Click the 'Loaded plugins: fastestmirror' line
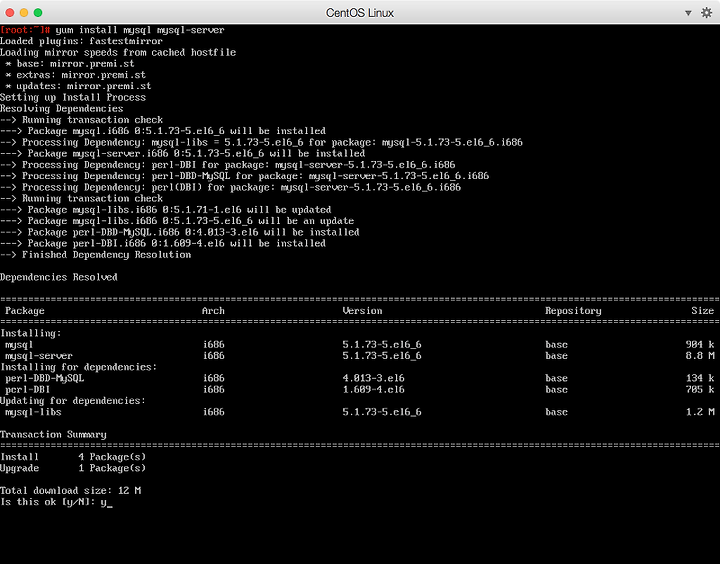This screenshot has width=720, height=564. 81,41
